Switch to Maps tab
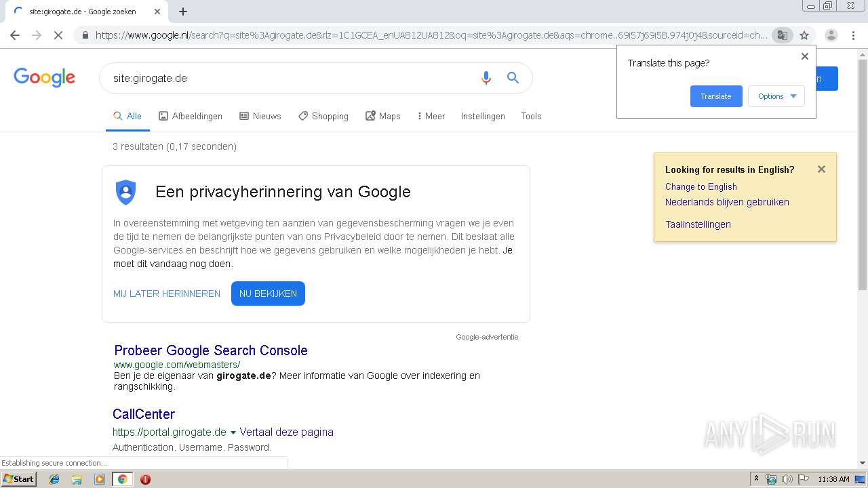Image resolution: width=868 pixels, height=488 pixels. (383, 117)
